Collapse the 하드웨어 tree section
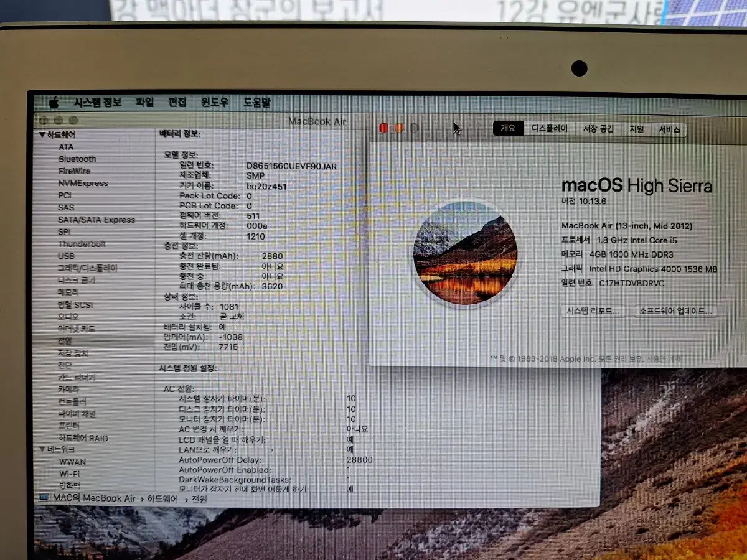 (x=42, y=134)
